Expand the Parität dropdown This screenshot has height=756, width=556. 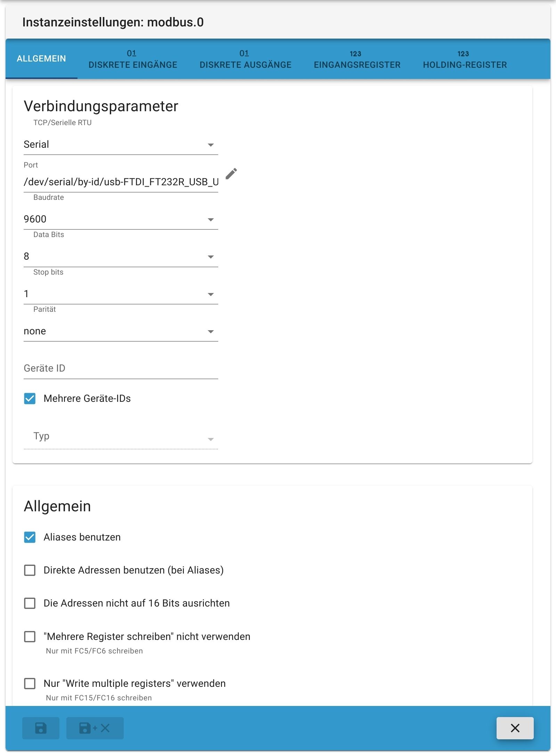pyautogui.click(x=121, y=331)
